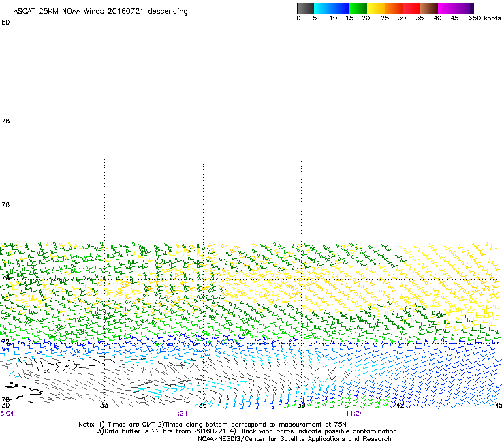Pick the orange 25-30 knots legend segment
This screenshot has width=504, height=443.
point(394,8)
